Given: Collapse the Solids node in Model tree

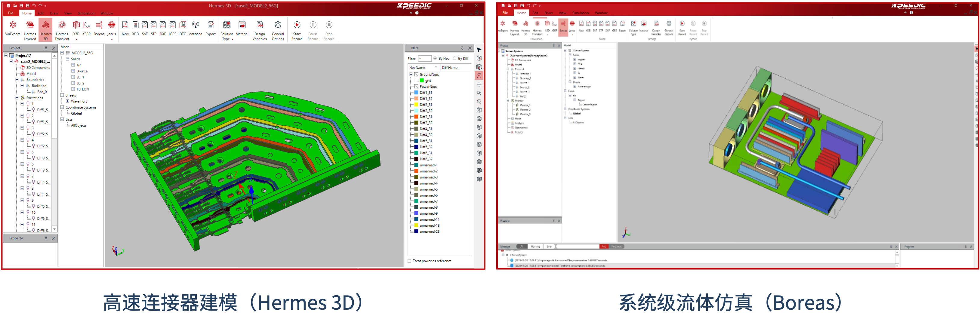Looking at the screenshot, I should [67, 59].
